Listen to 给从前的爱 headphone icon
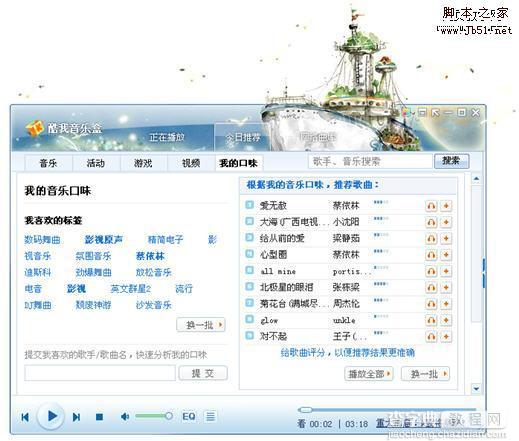The height and width of the screenshot is (441, 519). [431, 238]
